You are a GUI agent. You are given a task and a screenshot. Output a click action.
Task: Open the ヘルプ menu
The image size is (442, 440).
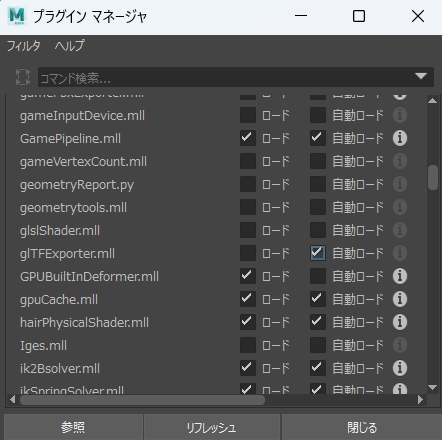69,46
